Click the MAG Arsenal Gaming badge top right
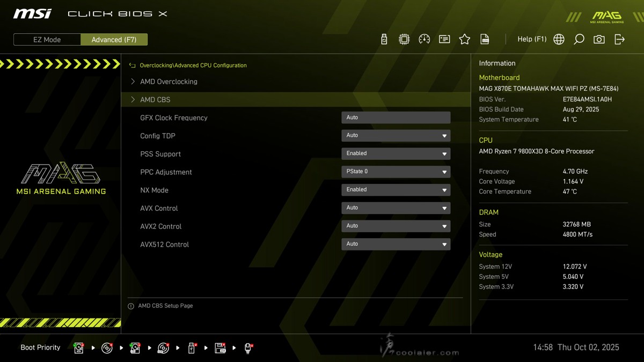This screenshot has height=362, width=644. click(x=606, y=16)
